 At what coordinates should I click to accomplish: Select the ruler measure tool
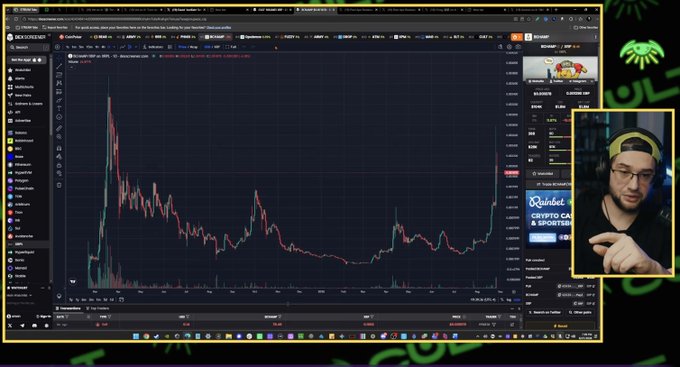(x=59, y=128)
